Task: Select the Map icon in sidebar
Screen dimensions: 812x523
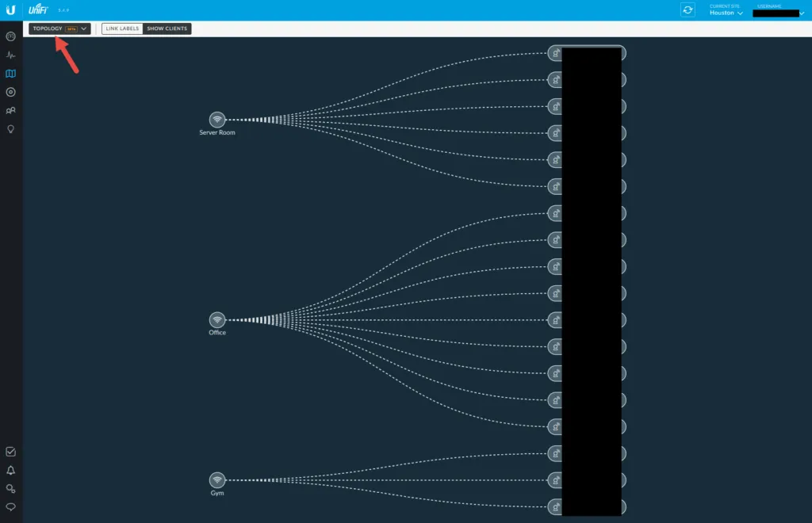Action: pos(11,74)
